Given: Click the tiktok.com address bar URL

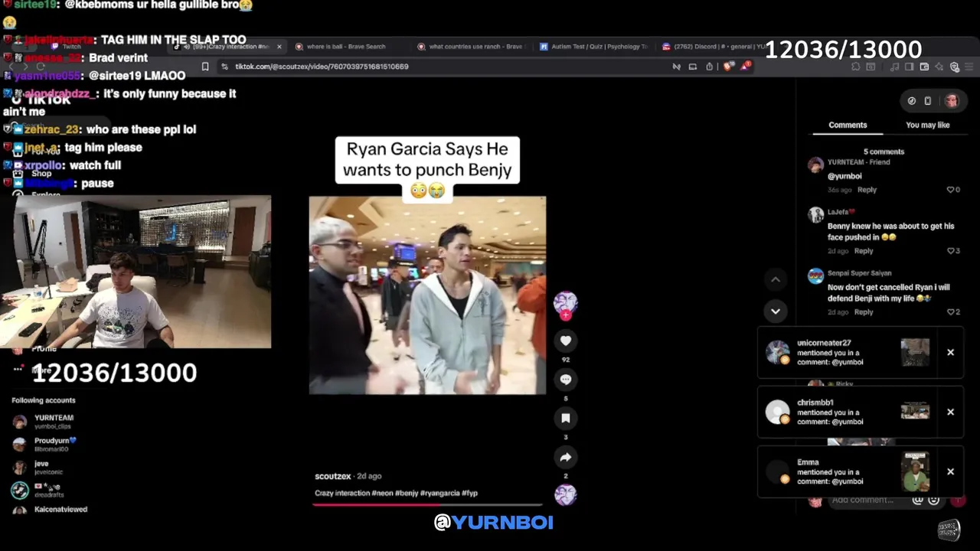Looking at the screenshot, I should coord(322,67).
